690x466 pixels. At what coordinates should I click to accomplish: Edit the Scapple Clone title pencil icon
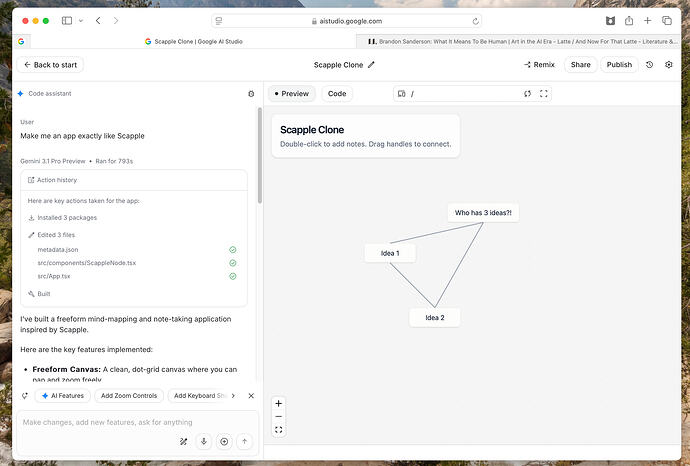[x=371, y=65]
